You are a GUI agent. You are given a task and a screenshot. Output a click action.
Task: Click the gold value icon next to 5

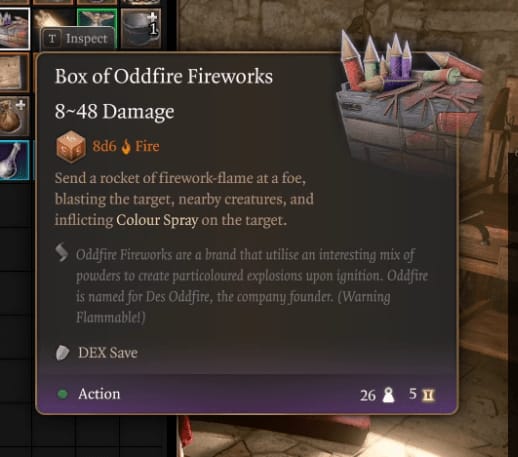coord(429,395)
